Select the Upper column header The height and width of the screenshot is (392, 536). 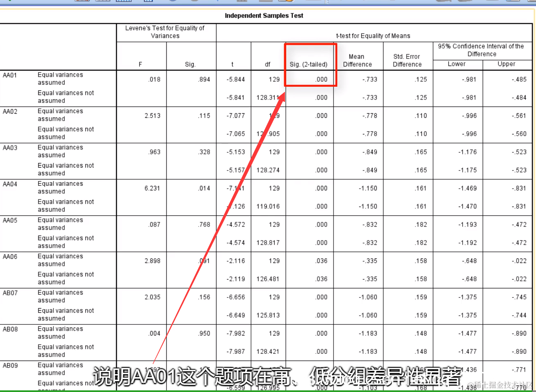pos(507,64)
